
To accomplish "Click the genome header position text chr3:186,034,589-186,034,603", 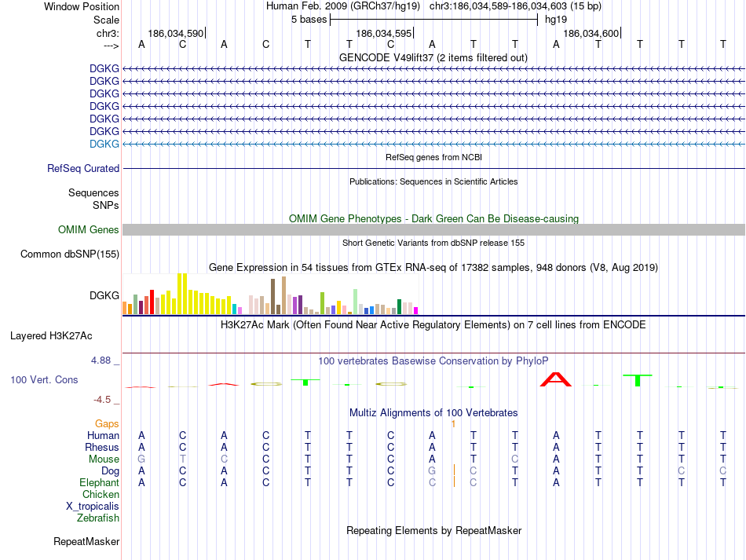I will [x=498, y=6].
